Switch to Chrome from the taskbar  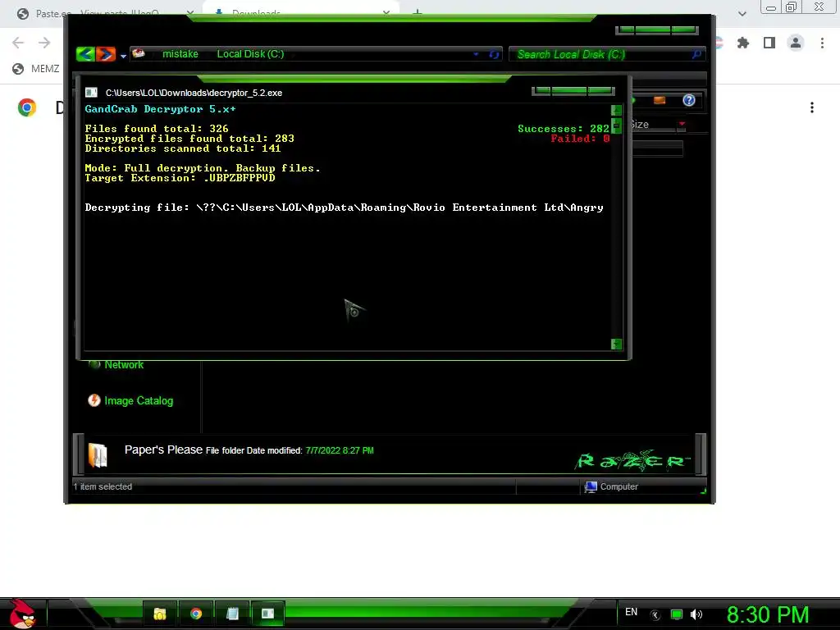click(x=195, y=614)
